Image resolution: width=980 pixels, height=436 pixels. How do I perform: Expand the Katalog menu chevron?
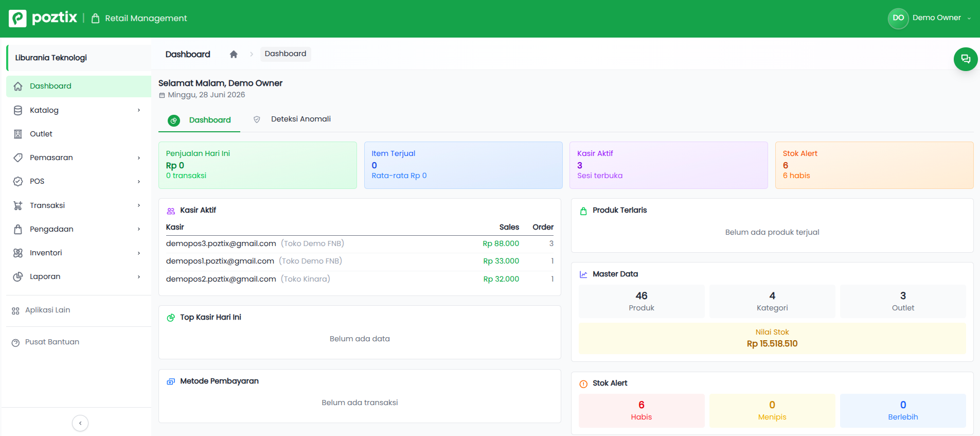139,110
